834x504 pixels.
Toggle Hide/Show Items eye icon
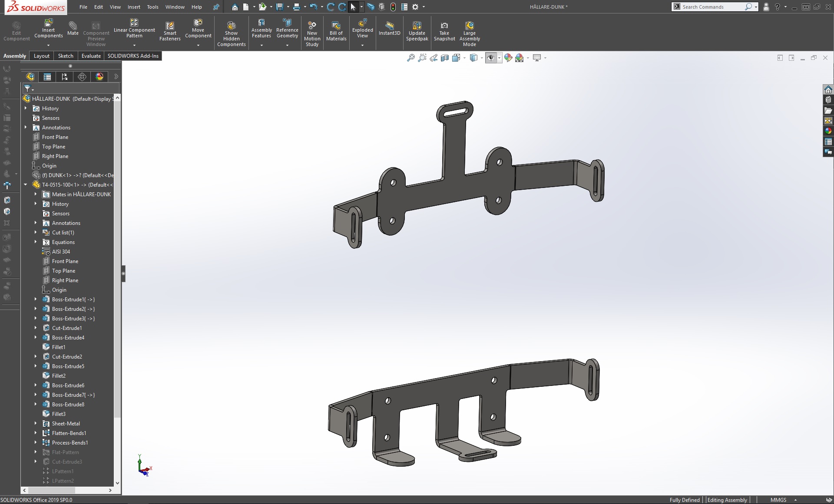(x=491, y=58)
